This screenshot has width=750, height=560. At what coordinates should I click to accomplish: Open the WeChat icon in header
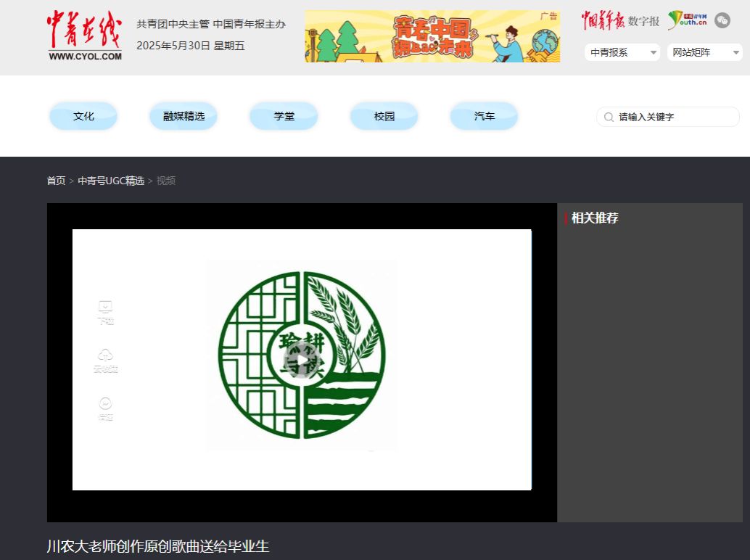pyautogui.click(x=722, y=20)
